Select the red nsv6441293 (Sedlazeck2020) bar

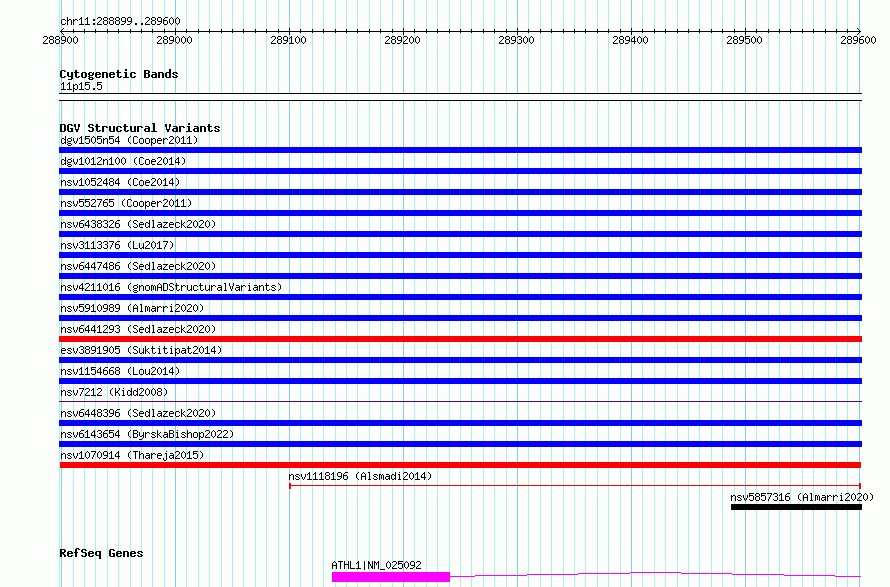pyautogui.click(x=460, y=339)
